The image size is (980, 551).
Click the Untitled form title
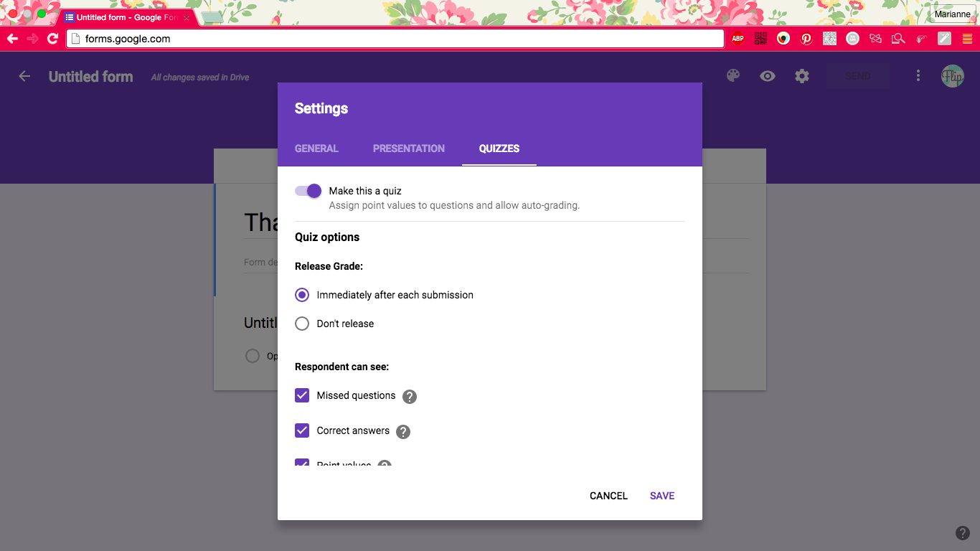[x=90, y=77]
